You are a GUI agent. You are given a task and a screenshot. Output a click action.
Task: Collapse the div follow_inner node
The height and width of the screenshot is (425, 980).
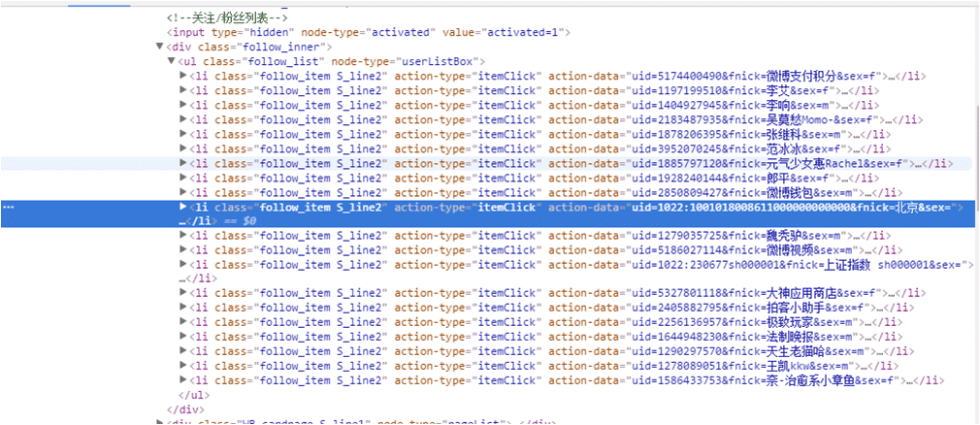(x=160, y=47)
